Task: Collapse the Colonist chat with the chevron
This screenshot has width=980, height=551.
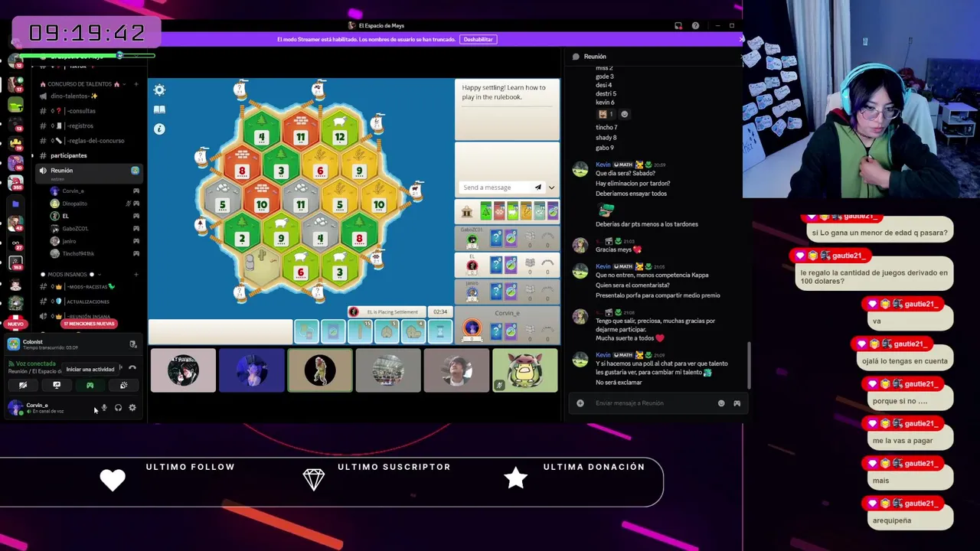Action: pyautogui.click(x=551, y=187)
